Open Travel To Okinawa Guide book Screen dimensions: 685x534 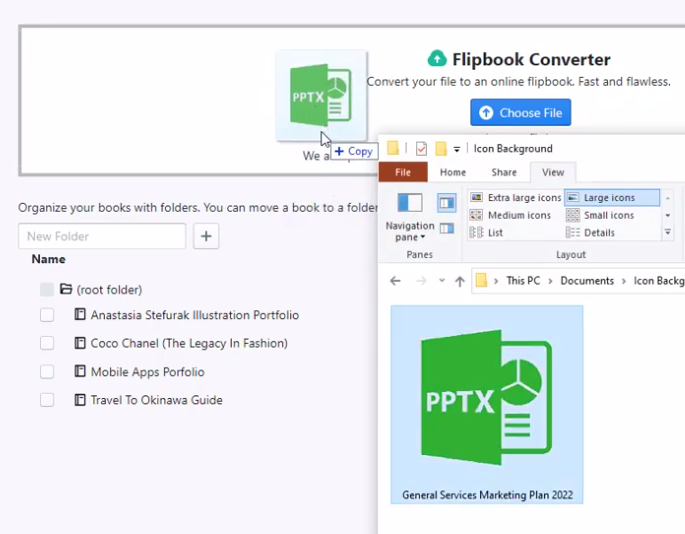click(x=156, y=400)
